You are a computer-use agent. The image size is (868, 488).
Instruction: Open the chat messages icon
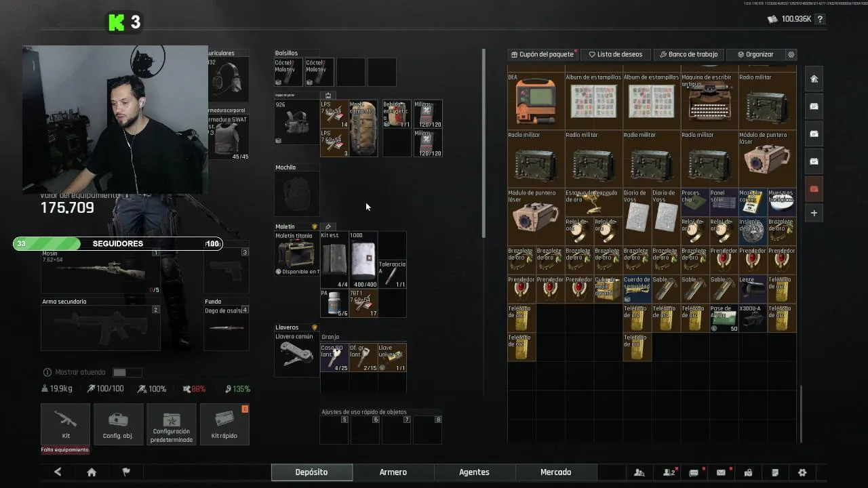[694, 472]
